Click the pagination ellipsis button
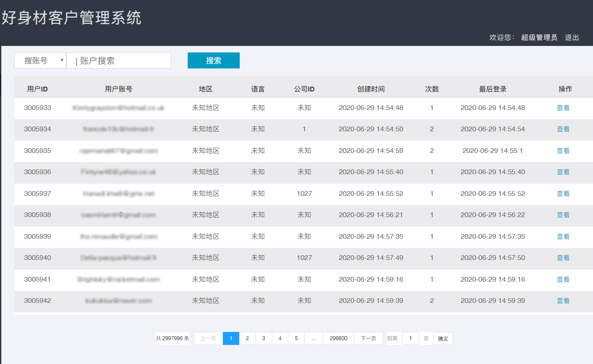The image size is (593, 364). [313, 338]
